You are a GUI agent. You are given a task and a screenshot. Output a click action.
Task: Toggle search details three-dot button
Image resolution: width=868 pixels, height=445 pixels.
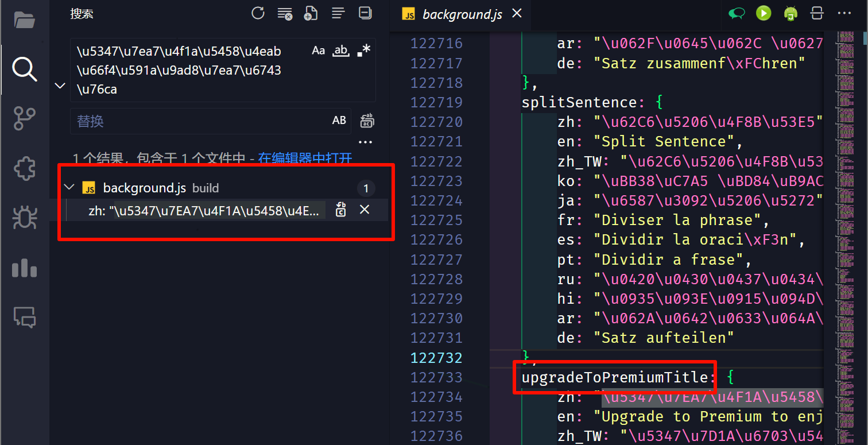[x=366, y=142]
